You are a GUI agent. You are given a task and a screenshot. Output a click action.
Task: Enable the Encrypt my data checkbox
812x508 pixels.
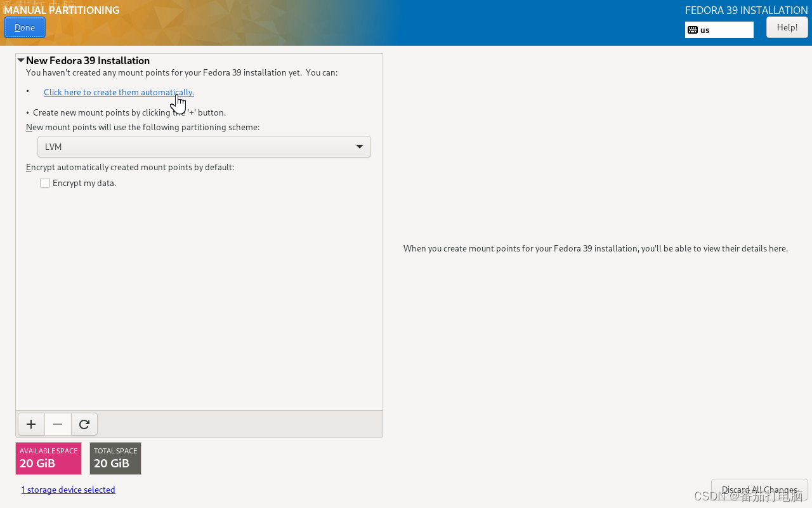coord(45,183)
